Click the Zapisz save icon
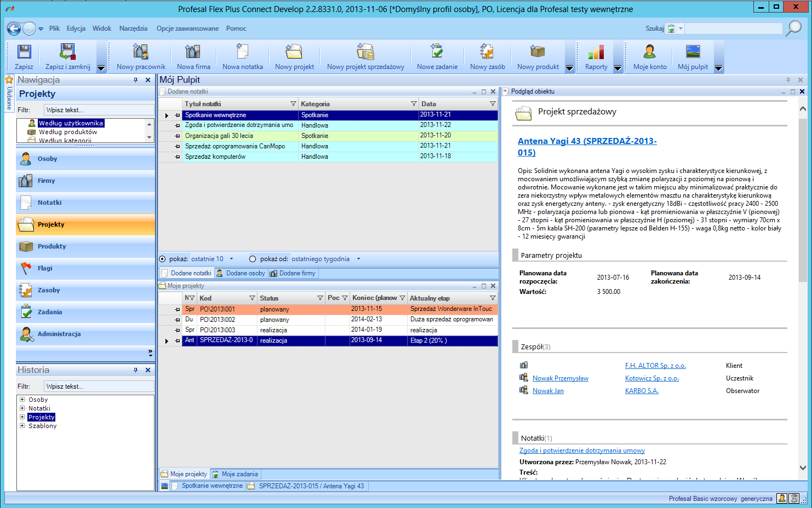Viewport: 812px width, 508px height. click(x=24, y=52)
